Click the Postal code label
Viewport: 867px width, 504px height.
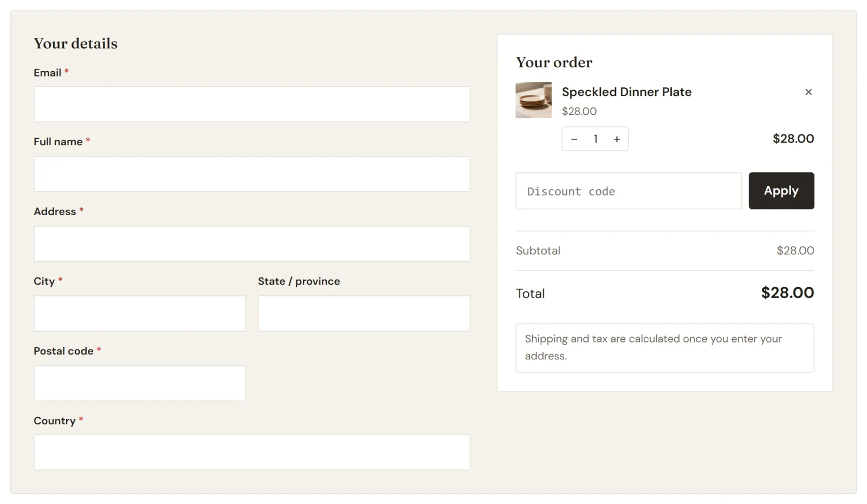point(63,351)
